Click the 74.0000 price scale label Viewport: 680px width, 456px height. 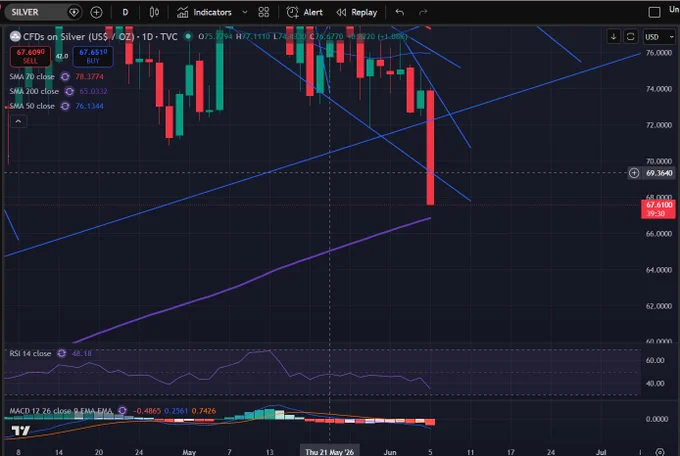pyautogui.click(x=659, y=89)
